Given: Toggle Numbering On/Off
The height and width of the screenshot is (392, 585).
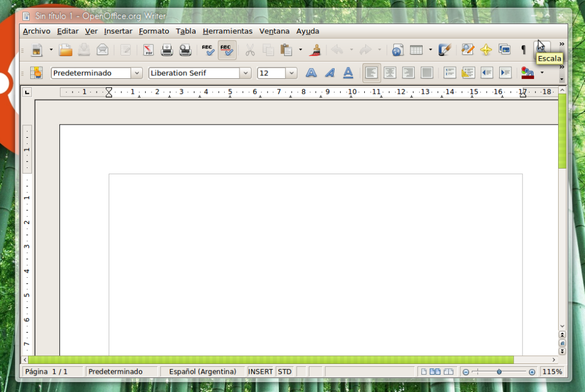Looking at the screenshot, I should (x=449, y=73).
